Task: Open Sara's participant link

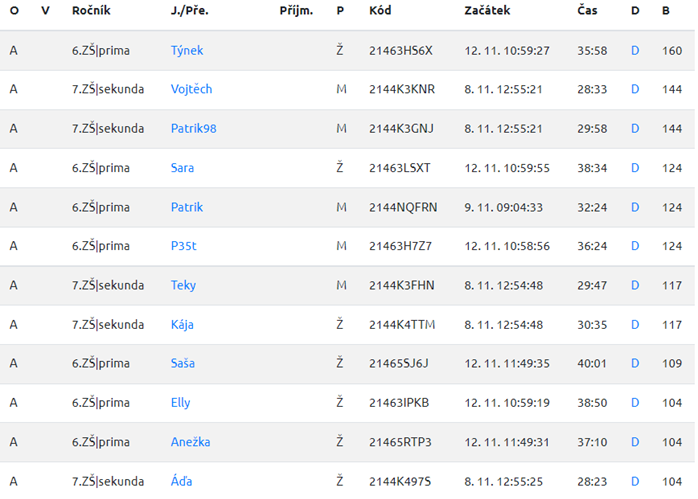Action: (183, 168)
